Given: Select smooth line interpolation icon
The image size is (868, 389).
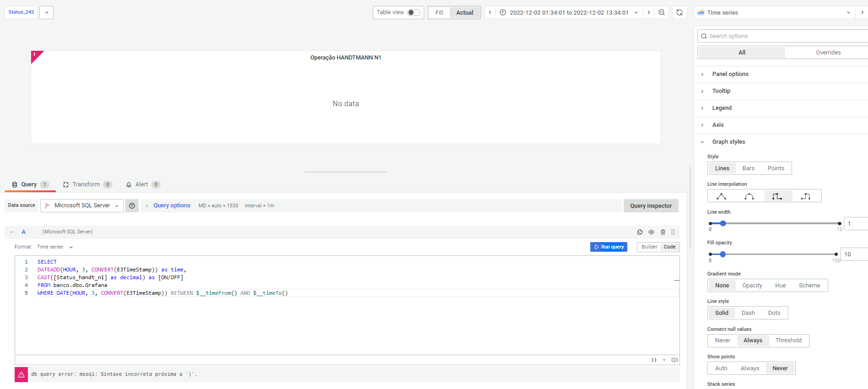Looking at the screenshot, I should [x=749, y=196].
